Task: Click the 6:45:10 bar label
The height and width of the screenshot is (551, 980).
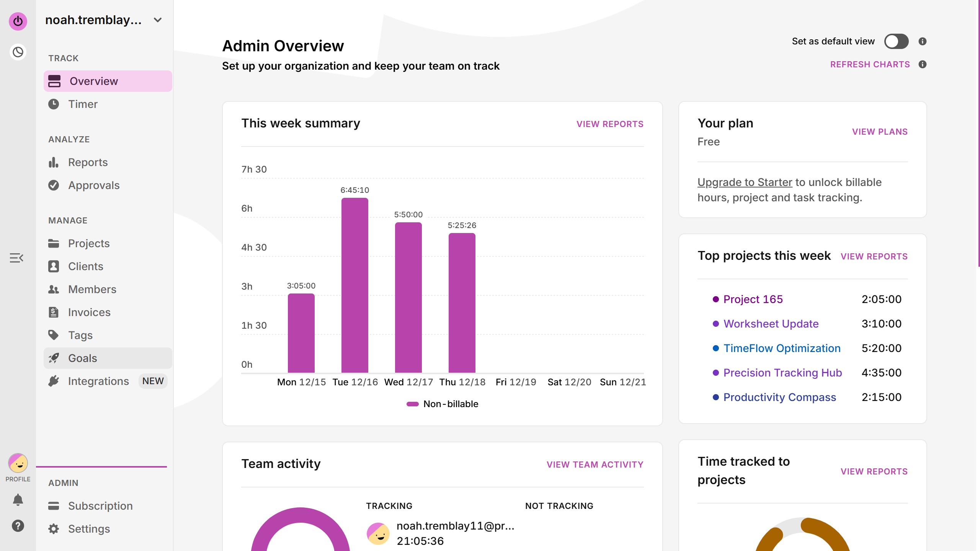Action: tap(355, 190)
